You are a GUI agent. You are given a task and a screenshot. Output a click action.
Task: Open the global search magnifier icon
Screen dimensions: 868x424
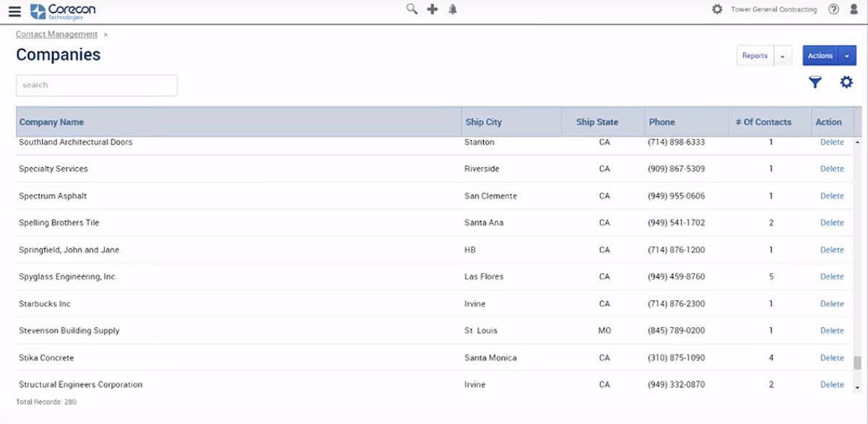pyautogui.click(x=412, y=9)
